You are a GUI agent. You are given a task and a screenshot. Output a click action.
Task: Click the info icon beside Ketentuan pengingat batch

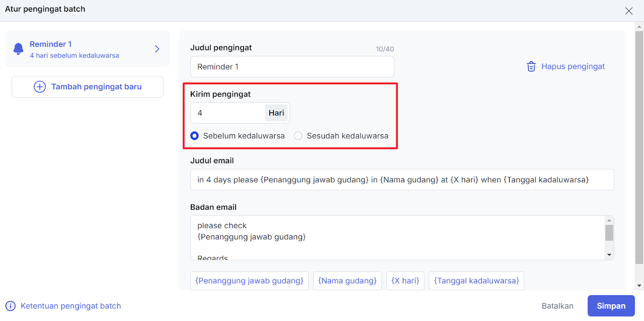[10, 306]
